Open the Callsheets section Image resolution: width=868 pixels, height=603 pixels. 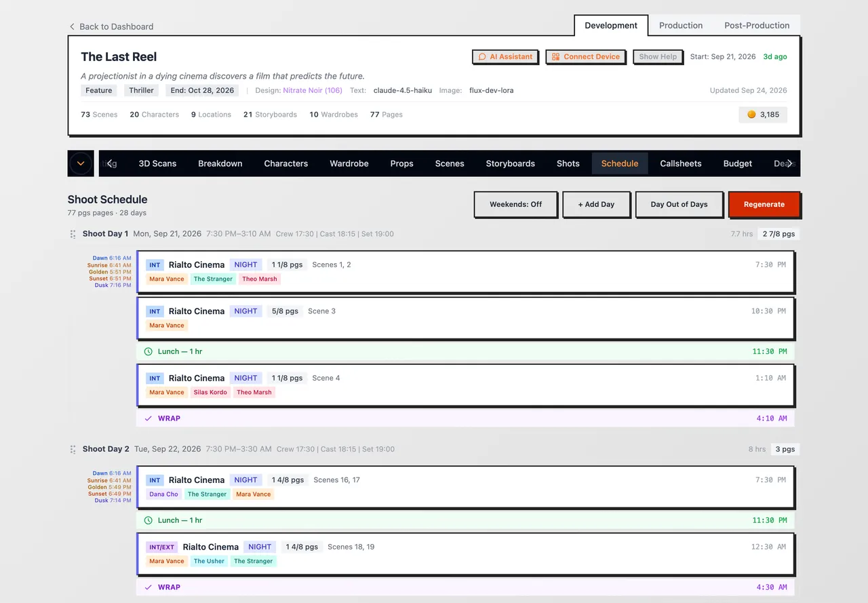pyautogui.click(x=681, y=163)
